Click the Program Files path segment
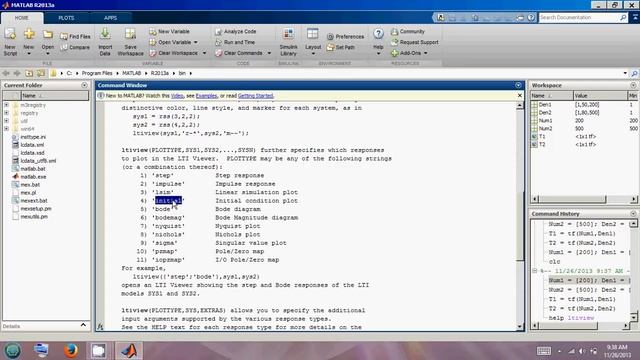Screen dimensions: 640x360 (97, 73)
